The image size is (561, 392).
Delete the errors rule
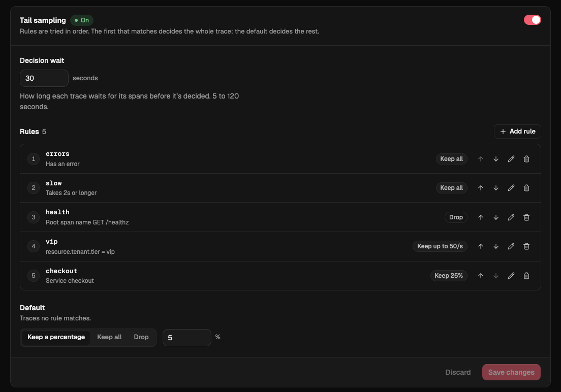(526, 159)
